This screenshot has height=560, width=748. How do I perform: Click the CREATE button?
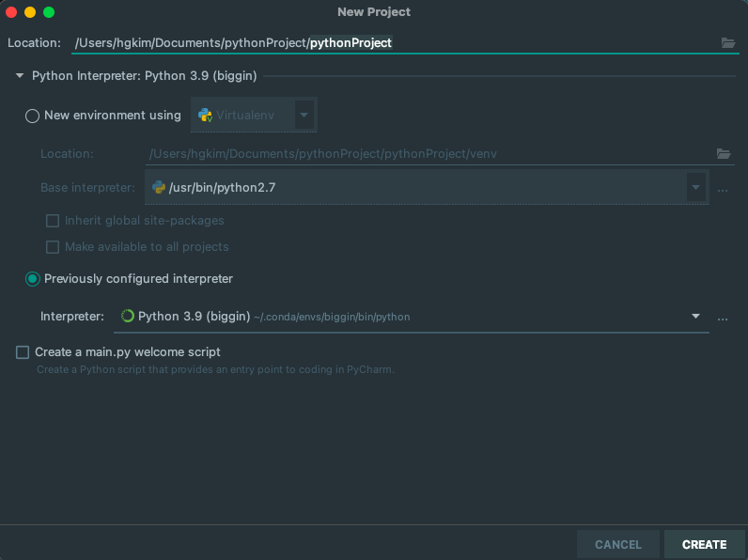point(704,544)
